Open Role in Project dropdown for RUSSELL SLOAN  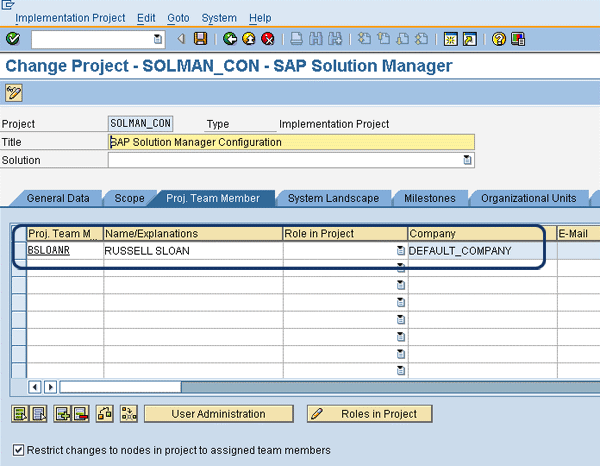[x=400, y=251]
